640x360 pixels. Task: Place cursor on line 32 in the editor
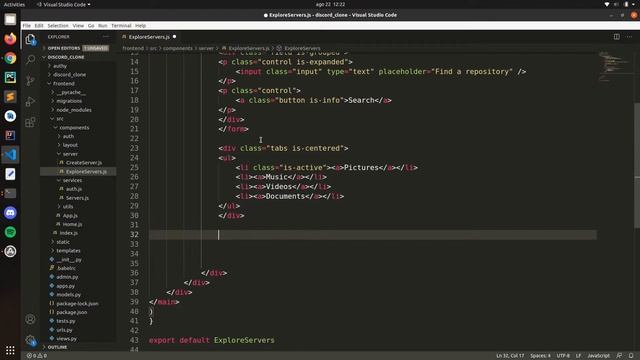372,235
